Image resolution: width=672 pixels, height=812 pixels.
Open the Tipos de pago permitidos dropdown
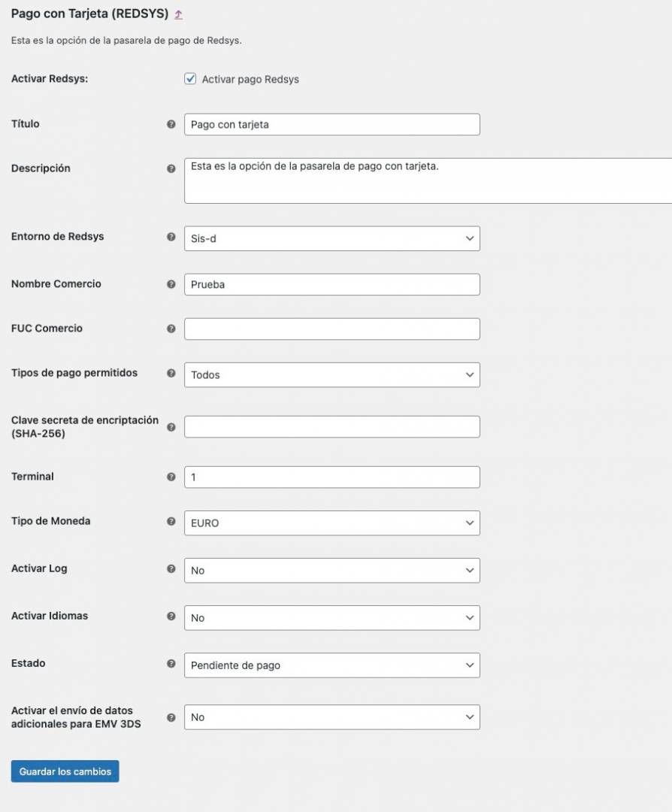click(331, 375)
